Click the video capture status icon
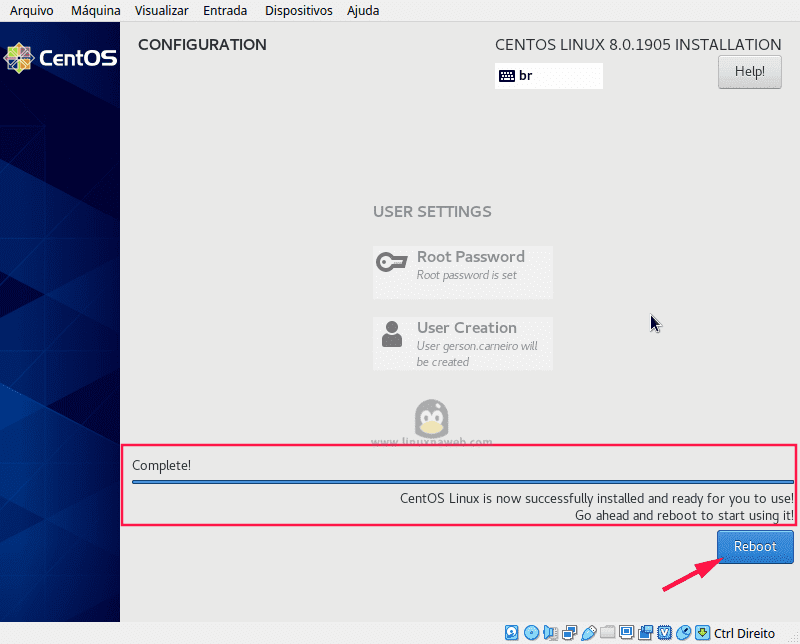This screenshot has width=800, height=644. 645,633
